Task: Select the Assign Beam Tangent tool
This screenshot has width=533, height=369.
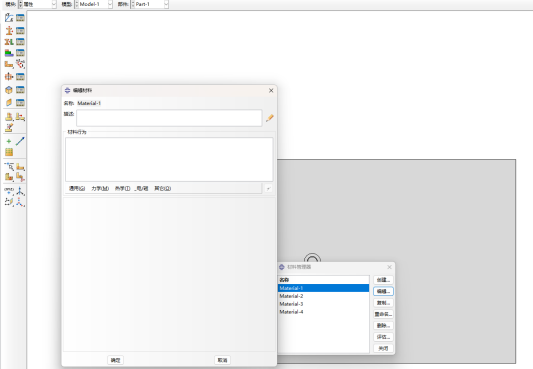Action: coord(20,117)
